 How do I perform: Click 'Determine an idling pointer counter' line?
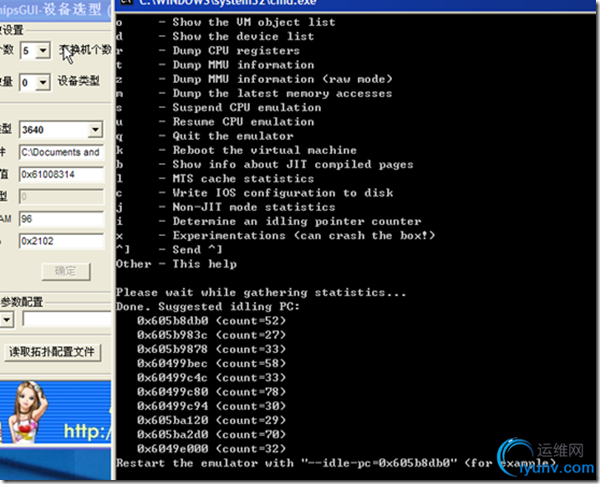269,221
